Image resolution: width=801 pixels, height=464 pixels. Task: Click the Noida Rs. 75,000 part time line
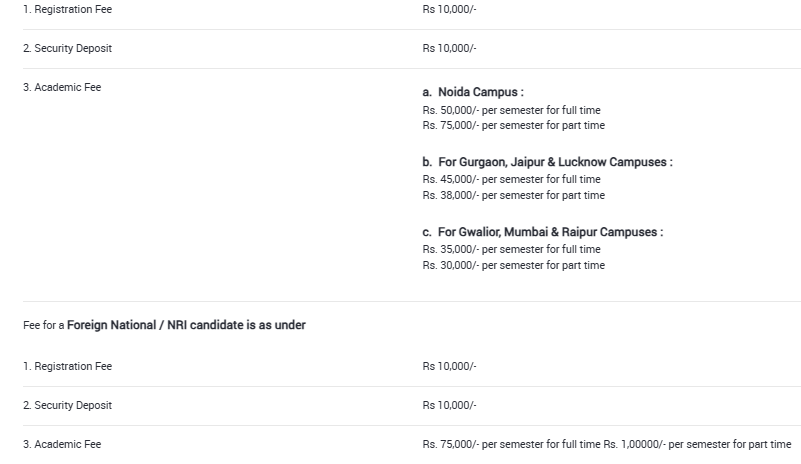click(513, 125)
